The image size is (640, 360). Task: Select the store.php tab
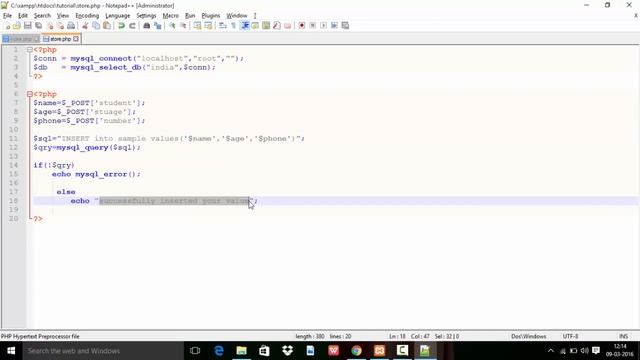click(60, 39)
